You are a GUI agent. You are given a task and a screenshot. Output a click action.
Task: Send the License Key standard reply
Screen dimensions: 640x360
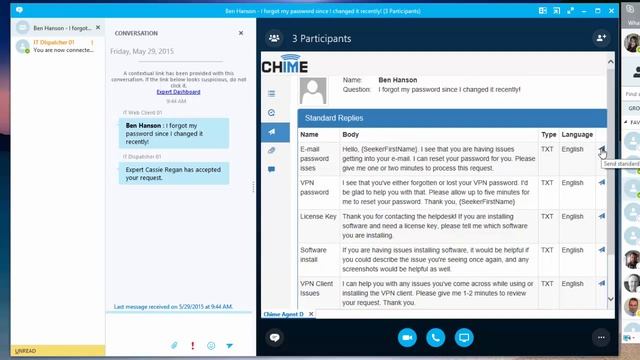602,216
